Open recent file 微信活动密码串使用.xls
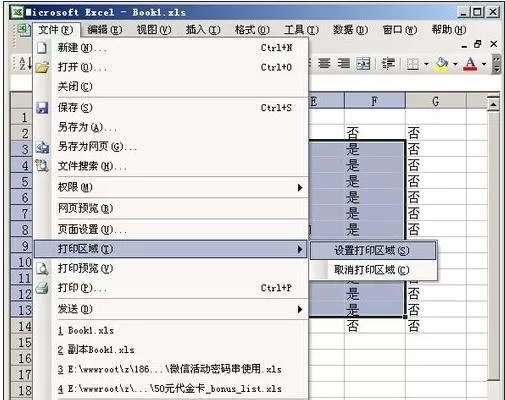 (171, 369)
